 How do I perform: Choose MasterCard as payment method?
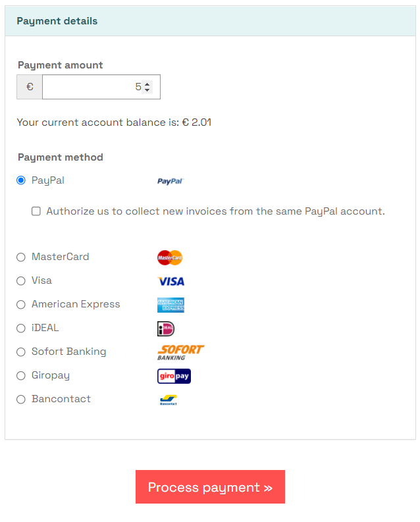pos(21,257)
